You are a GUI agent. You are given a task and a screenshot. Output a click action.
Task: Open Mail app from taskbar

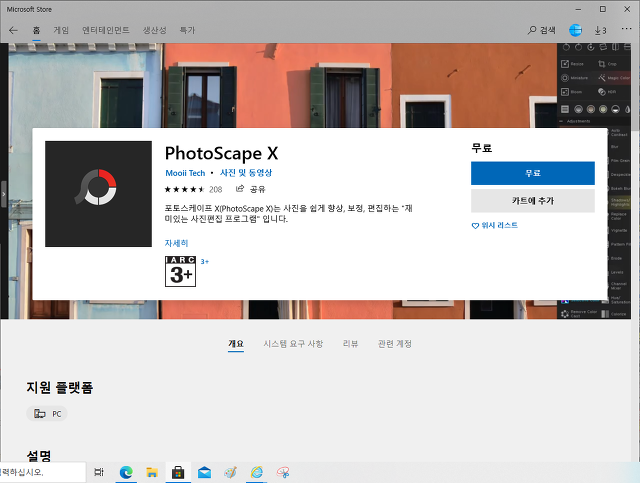coord(204,472)
